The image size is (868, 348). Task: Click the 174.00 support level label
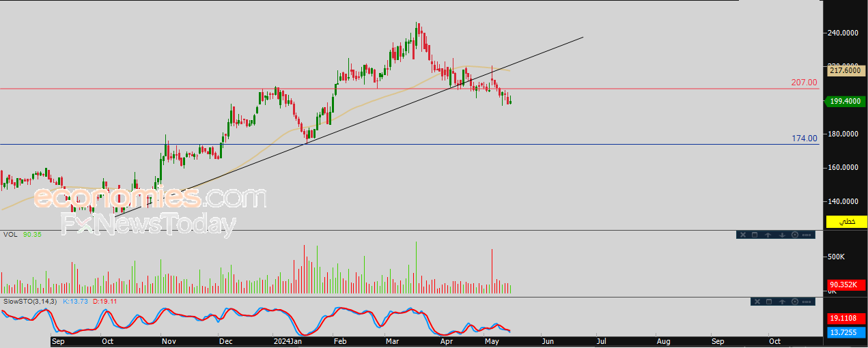(804, 139)
